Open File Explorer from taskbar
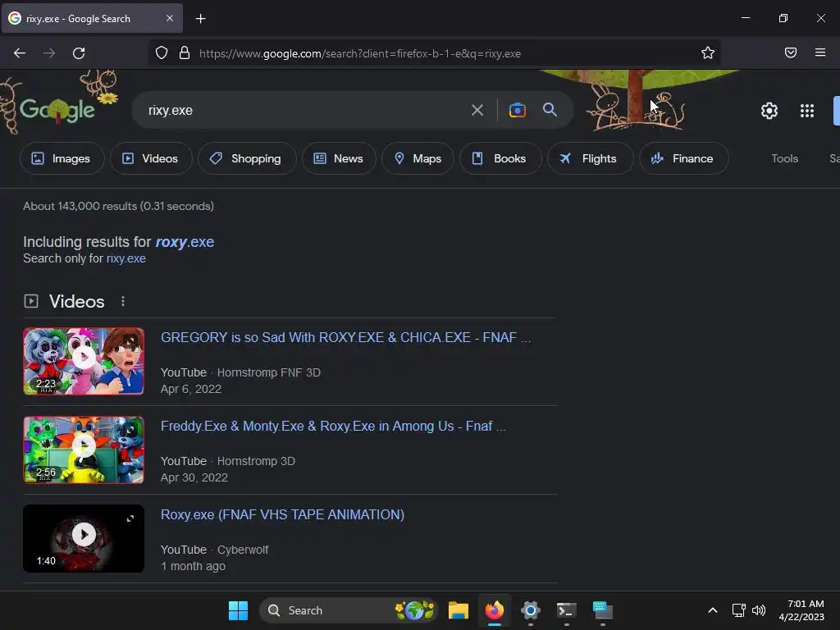Image resolution: width=840 pixels, height=630 pixels. (x=458, y=610)
